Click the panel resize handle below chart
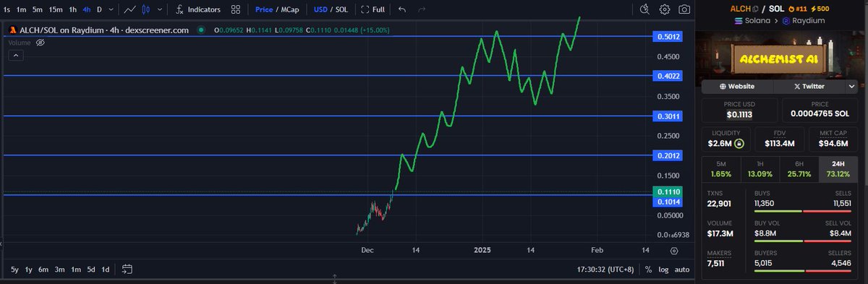 335,279
